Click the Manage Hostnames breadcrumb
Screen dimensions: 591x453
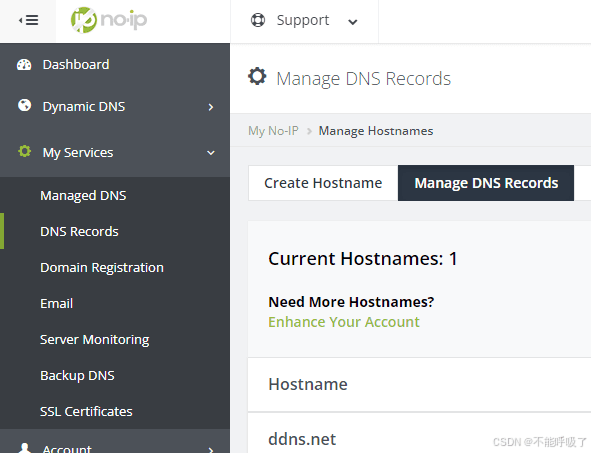point(376,131)
